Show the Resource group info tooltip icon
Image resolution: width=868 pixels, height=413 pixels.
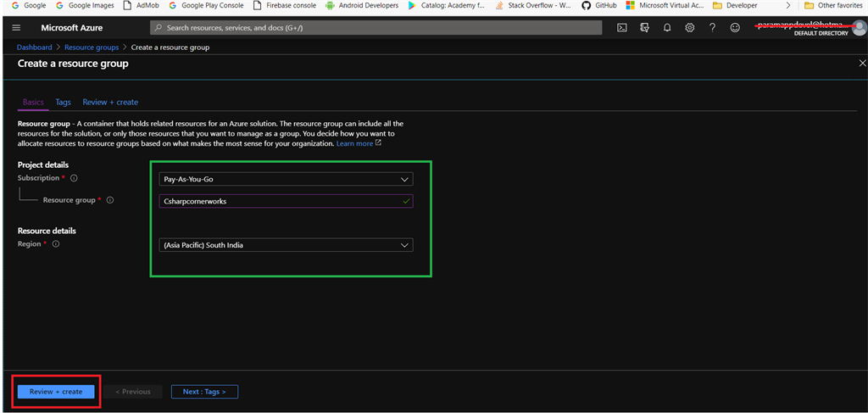pos(110,200)
